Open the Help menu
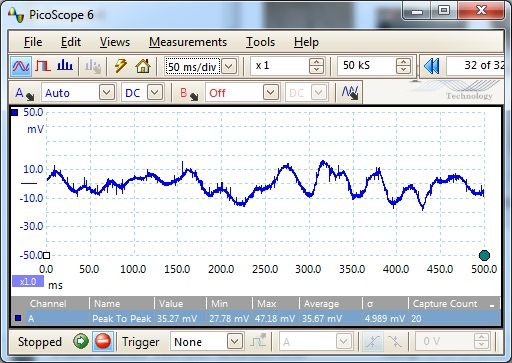This screenshot has width=512, height=363. tap(306, 42)
